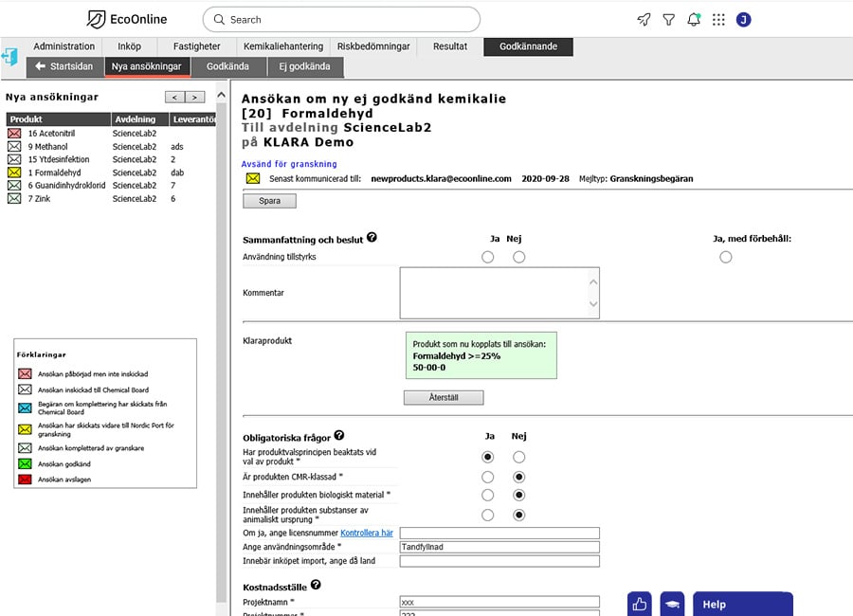Open the notifications bell
Viewport: 853px width, 616px height.
point(694,20)
